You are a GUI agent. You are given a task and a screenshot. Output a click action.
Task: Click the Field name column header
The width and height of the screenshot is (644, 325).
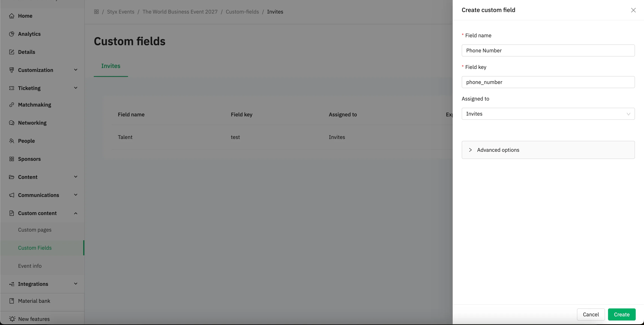131,114
